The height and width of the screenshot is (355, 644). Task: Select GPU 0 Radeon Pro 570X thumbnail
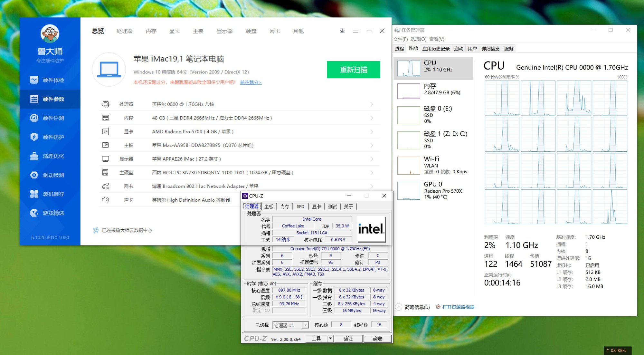click(409, 191)
